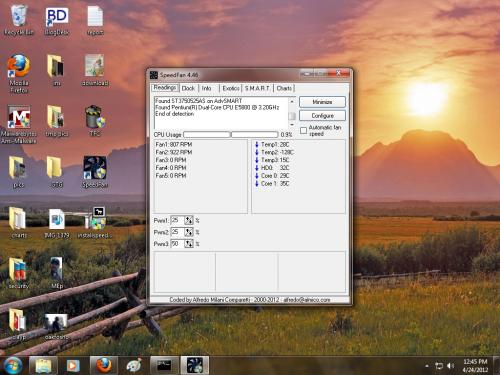Open the Charts tab

284,88
